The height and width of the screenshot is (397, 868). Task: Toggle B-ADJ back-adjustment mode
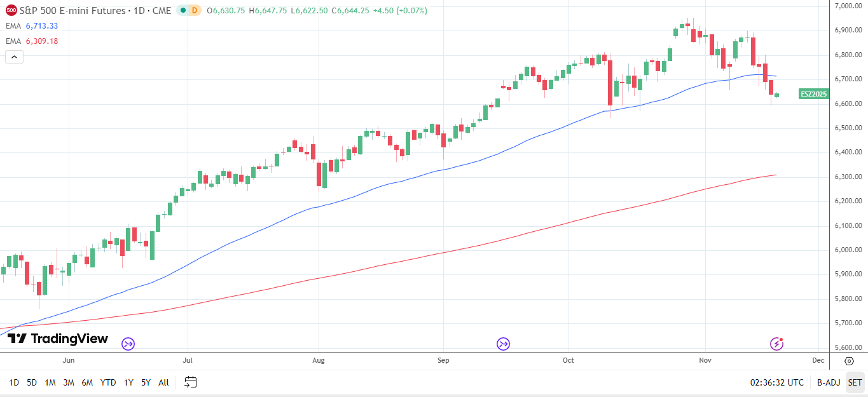coord(827,383)
